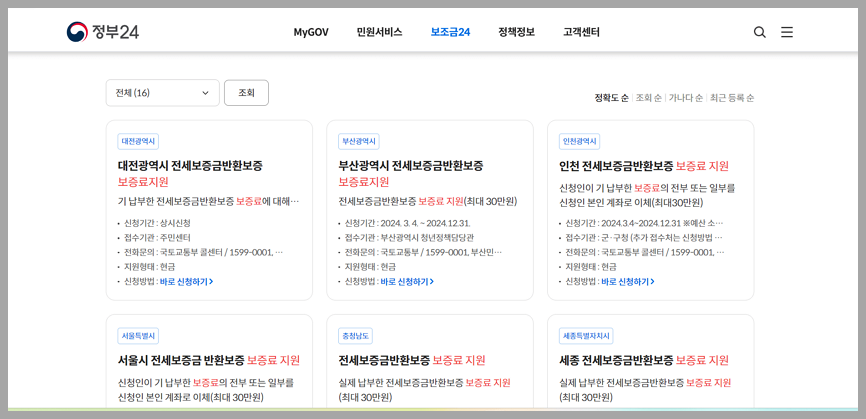The width and height of the screenshot is (866, 419).
Task: Expand the 전체 (16) dropdown
Action: coord(162,93)
